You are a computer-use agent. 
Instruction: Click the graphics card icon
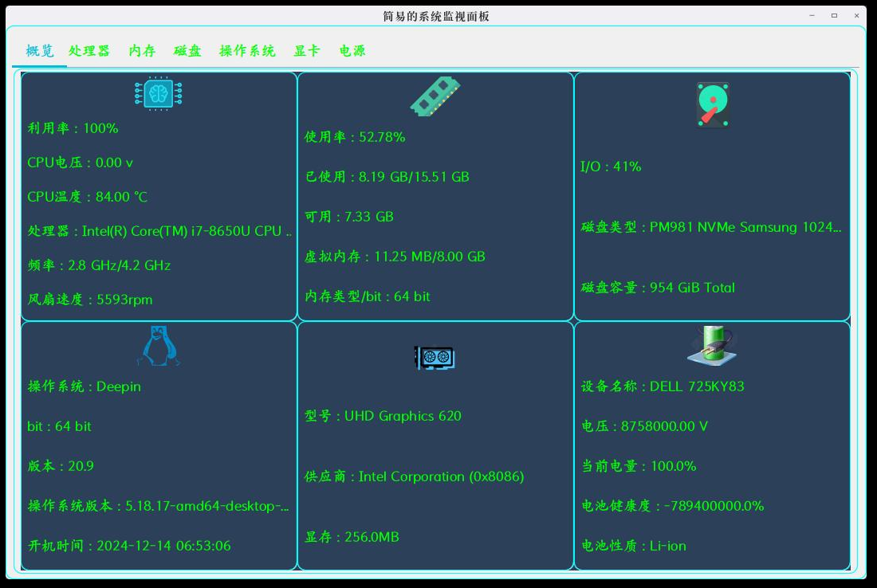point(435,358)
